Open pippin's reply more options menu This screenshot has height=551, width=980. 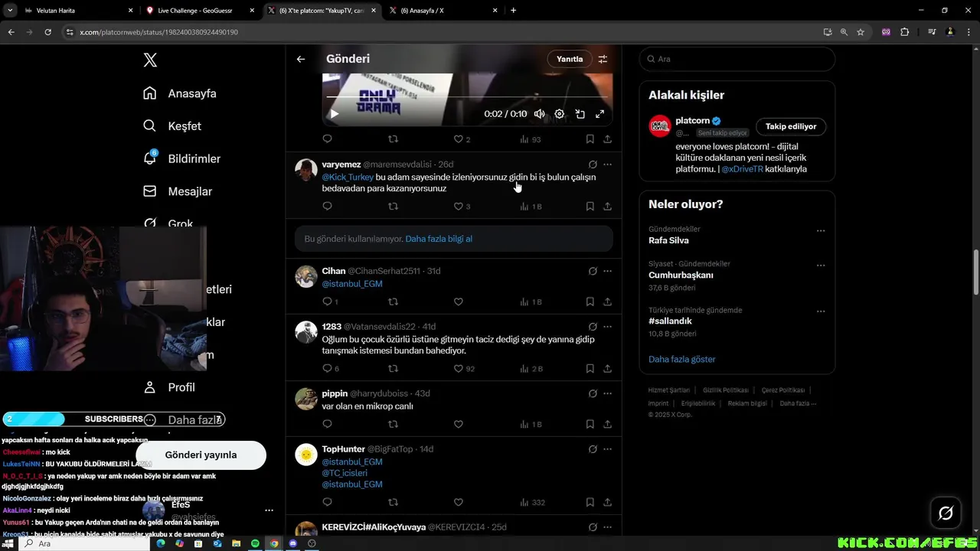tap(607, 393)
